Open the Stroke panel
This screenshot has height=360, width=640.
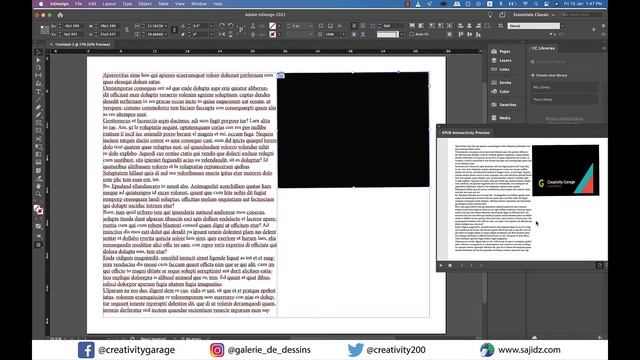501,82
